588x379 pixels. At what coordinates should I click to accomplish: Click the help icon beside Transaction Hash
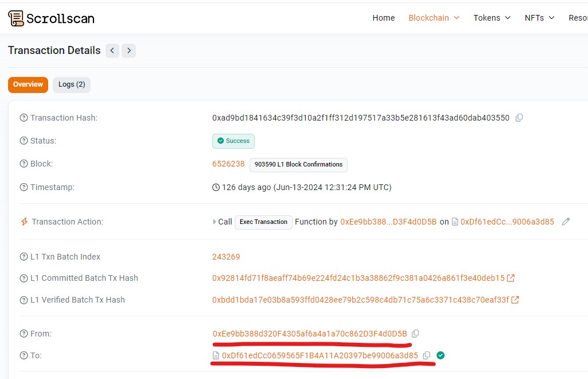point(24,118)
